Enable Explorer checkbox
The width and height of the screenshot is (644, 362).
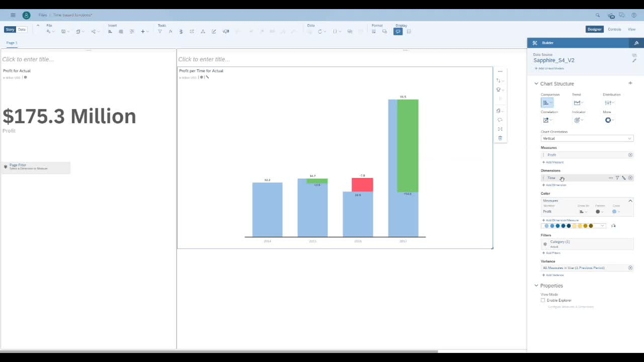point(543,300)
